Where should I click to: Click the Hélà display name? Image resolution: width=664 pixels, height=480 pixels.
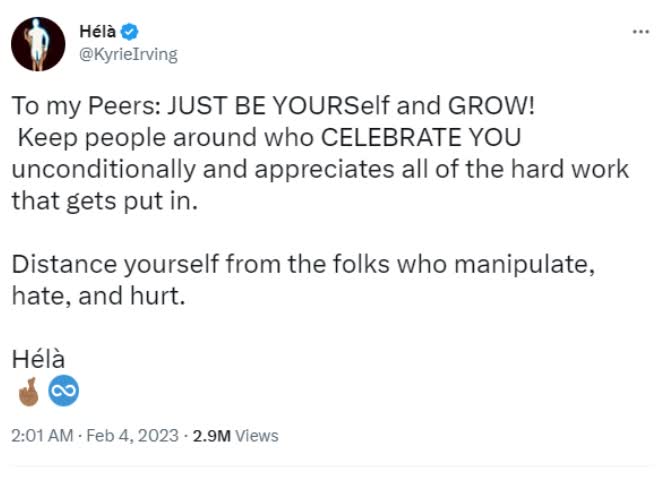coord(97,31)
